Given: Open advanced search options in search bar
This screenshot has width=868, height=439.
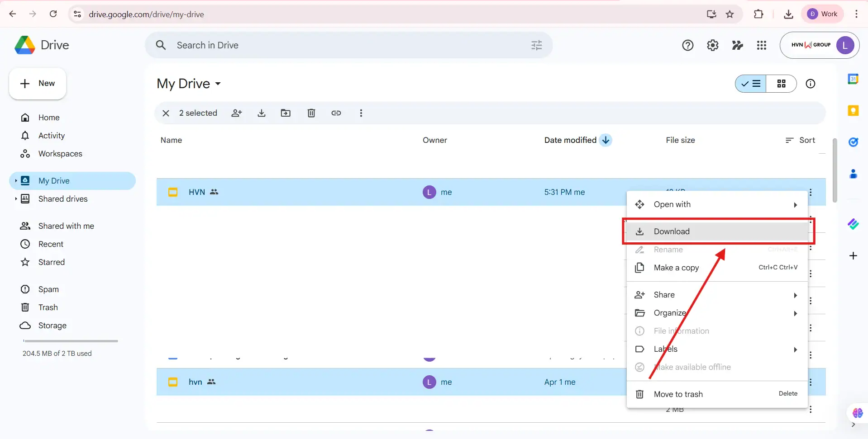Looking at the screenshot, I should coord(536,45).
